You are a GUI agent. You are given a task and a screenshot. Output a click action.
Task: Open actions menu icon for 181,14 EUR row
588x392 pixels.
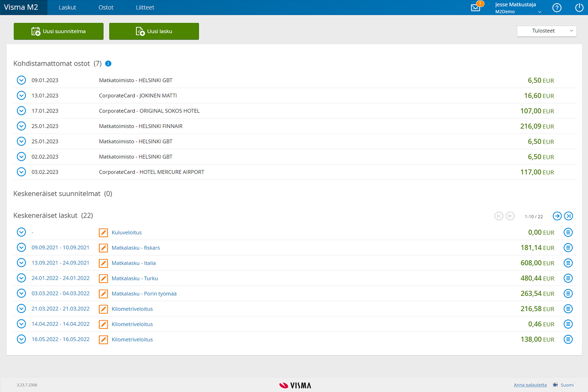tap(568, 248)
